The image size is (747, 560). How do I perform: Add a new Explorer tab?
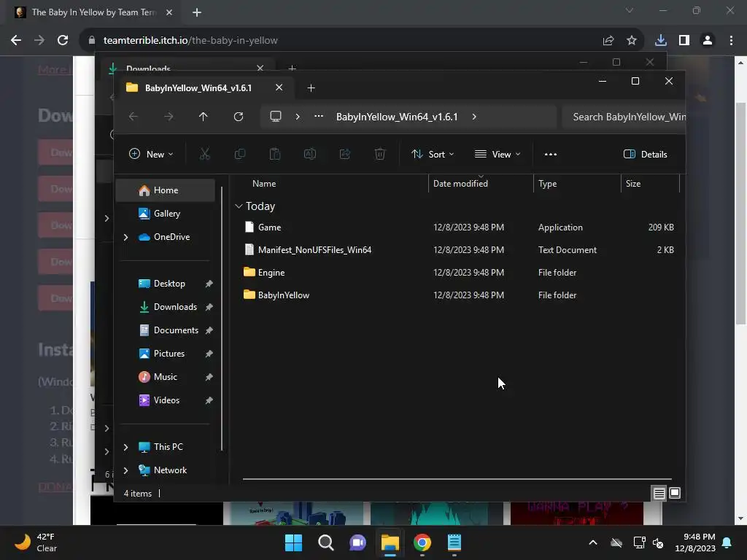point(311,87)
